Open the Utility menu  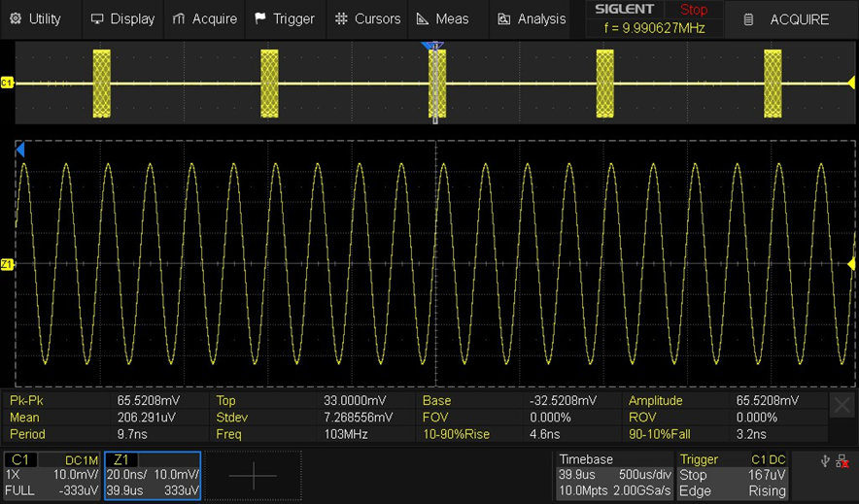pos(35,18)
